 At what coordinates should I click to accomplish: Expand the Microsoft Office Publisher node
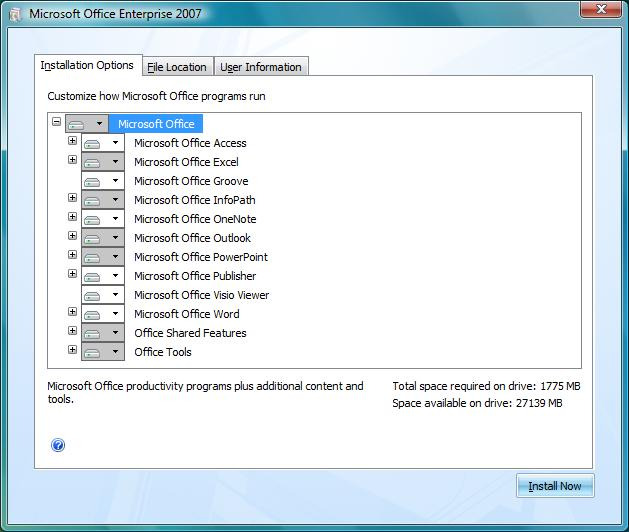coord(72,274)
